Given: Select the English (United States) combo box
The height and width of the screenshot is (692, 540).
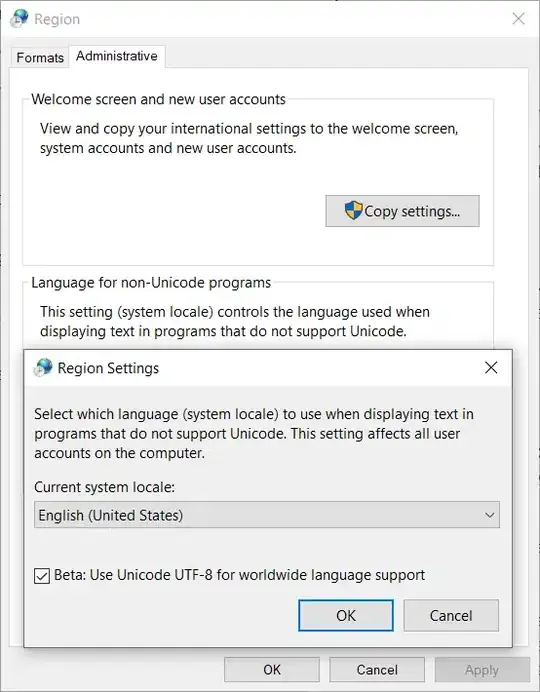Looking at the screenshot, I should [267, 515].
